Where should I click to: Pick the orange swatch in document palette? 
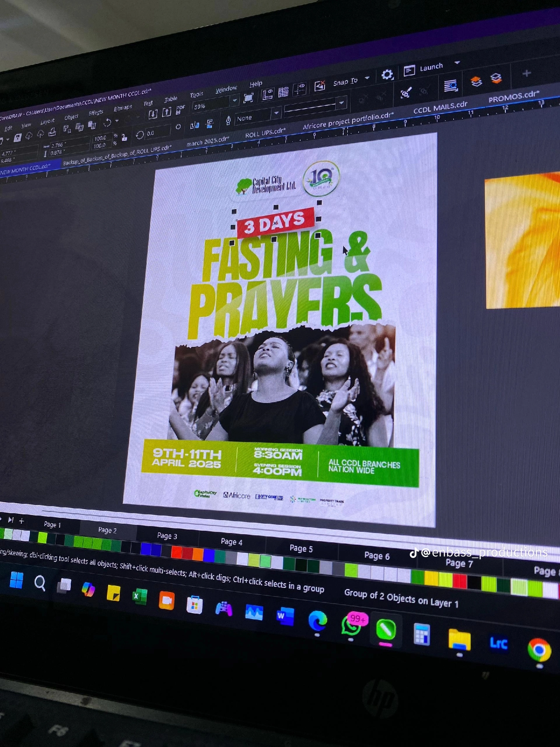198,554
